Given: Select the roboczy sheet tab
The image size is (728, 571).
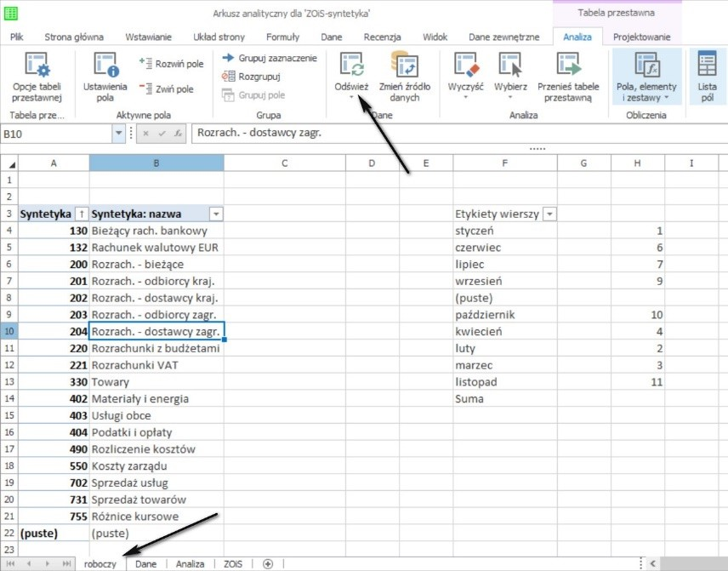Looking at the screenshot, I should (100, 563).
